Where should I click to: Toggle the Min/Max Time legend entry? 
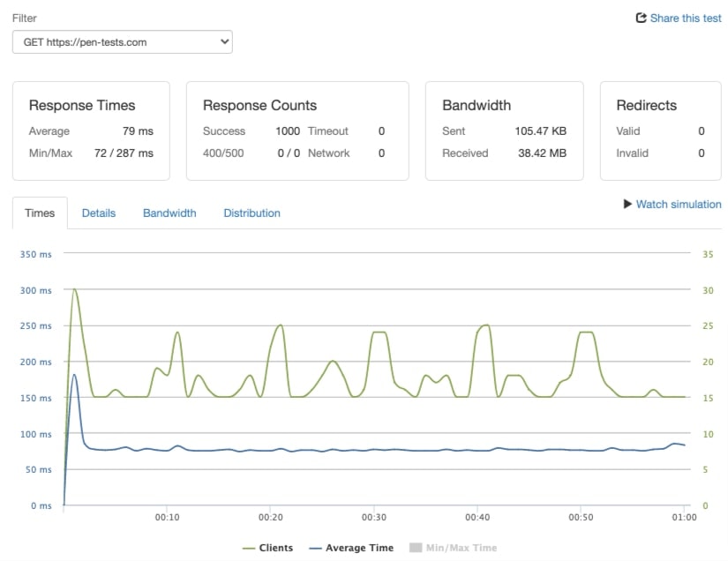[x=454, y=548]
